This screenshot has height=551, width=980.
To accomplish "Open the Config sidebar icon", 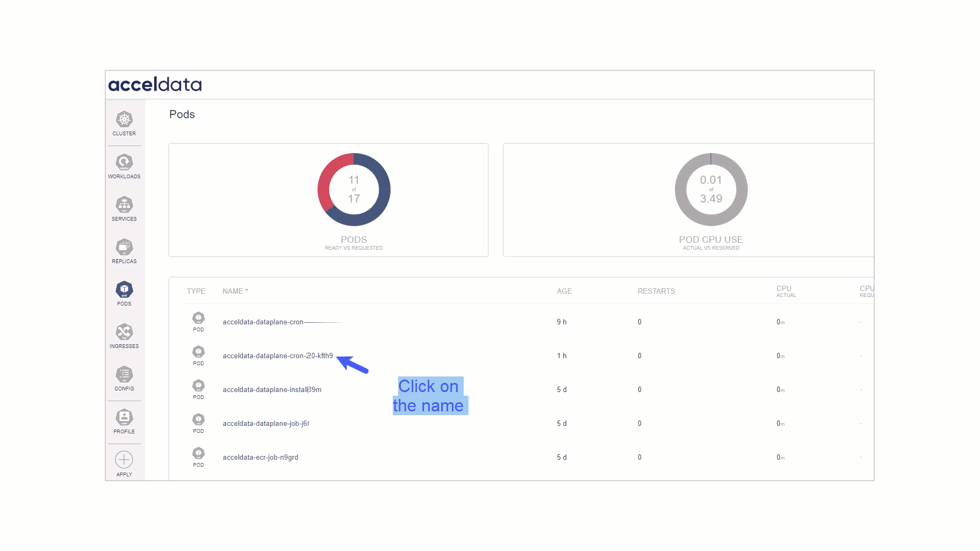I will click(x=124, y=374).
